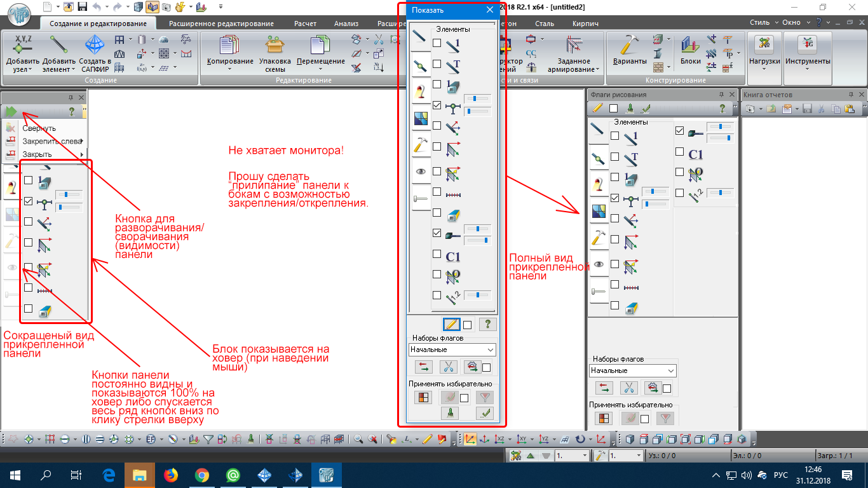Image resolution: width=868 pixels, height=488 pixels.
Task: Check the empty checkbox beside the pencil in Показать
Action: [468, 325]
